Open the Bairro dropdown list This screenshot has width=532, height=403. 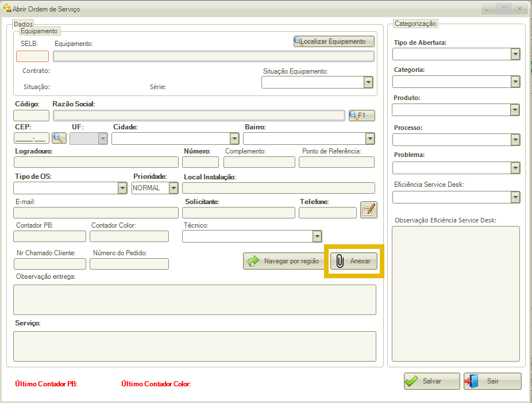(x=370, y=139)
